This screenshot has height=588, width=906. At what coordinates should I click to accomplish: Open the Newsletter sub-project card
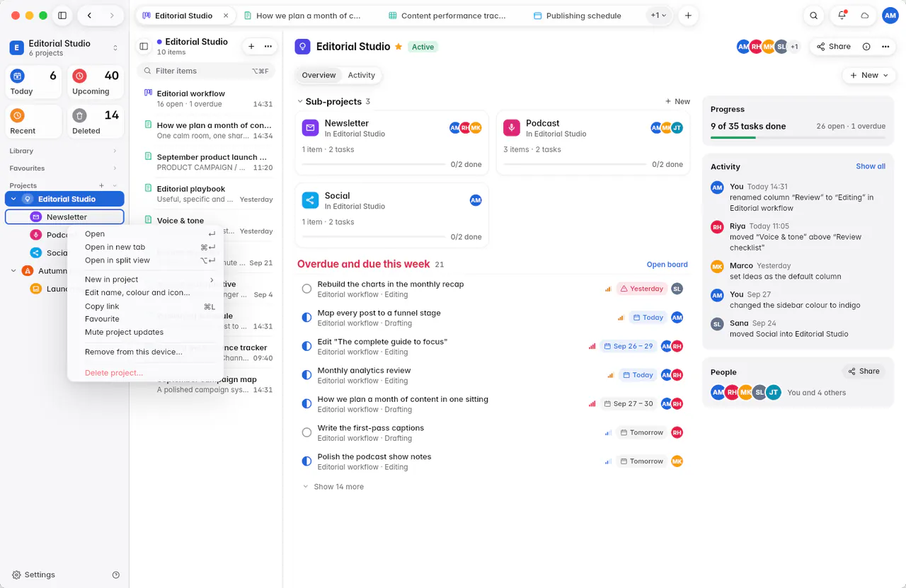pyautogui.click(x=392, y=143)
